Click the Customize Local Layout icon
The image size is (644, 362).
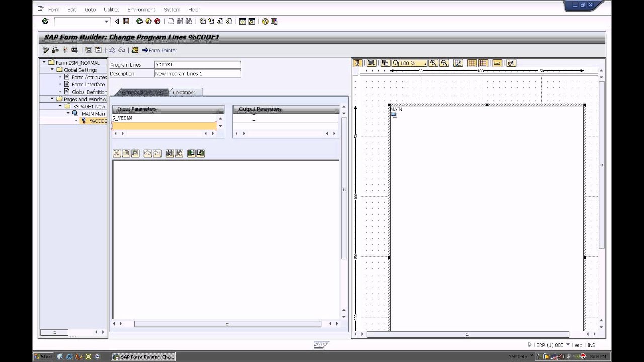(274, 21)
